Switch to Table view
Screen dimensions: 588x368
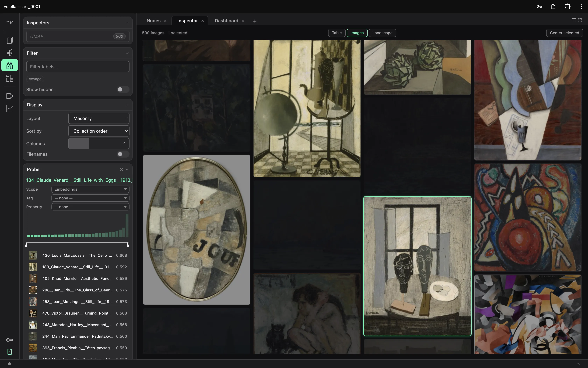[x=337, y=33]
